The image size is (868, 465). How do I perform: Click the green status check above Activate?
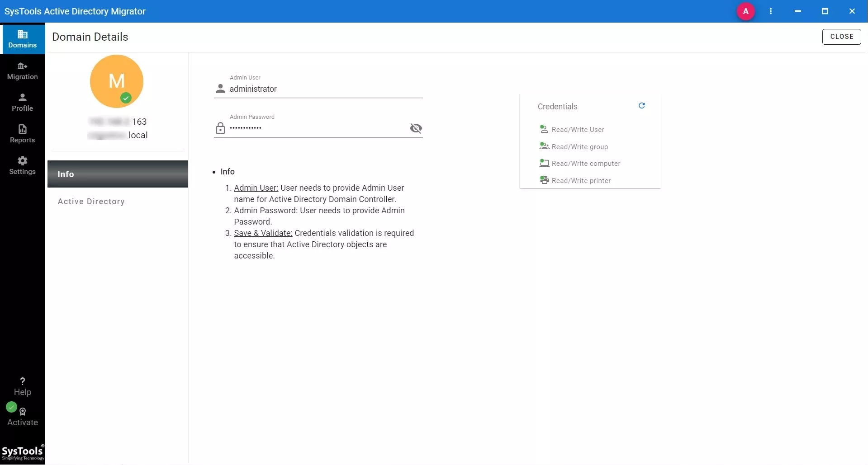point(11,407)
